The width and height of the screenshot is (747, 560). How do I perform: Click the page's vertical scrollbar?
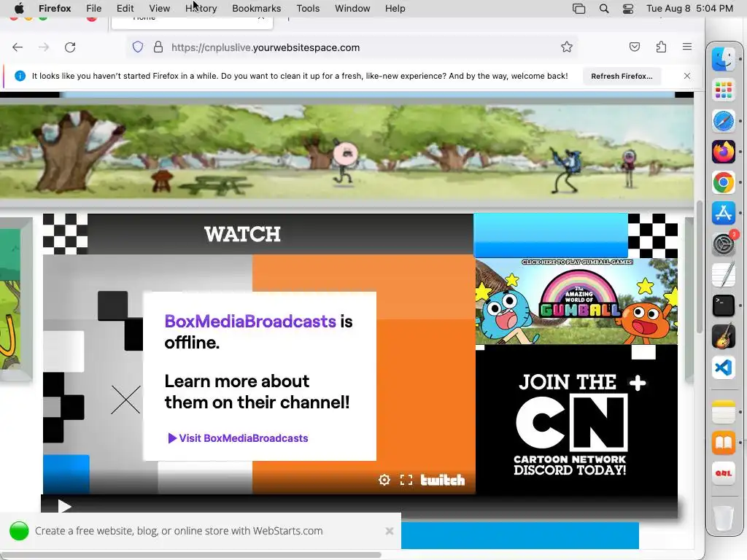pyautogui.click(x=700, y=267)
